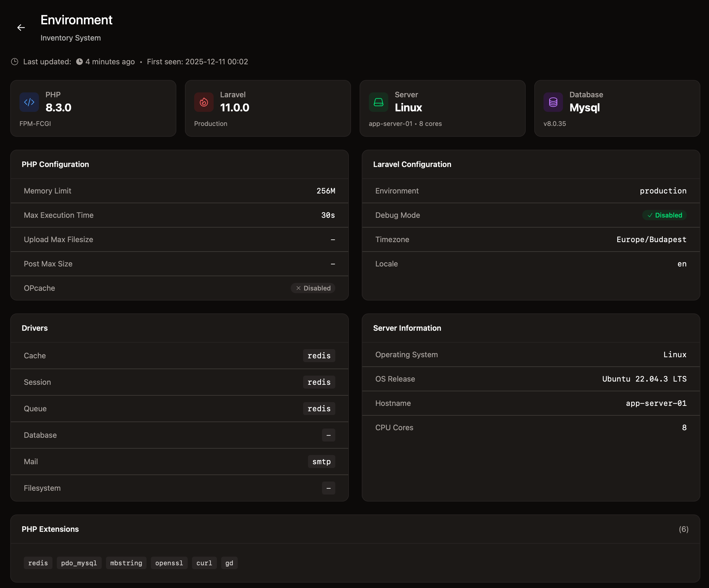This screenshot has height=588, width=709.
Task: Click the purple Database stack icon
Action: [x=553, y=102]
